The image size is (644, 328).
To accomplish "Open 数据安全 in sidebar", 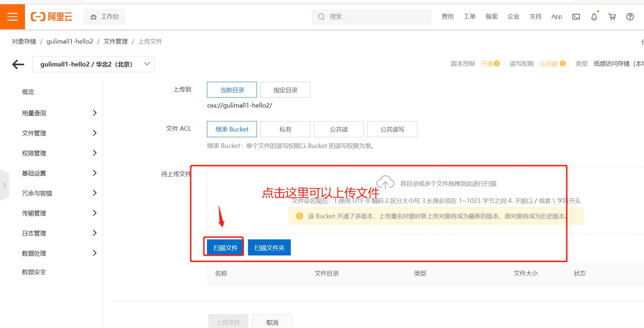I will (34, 272).
